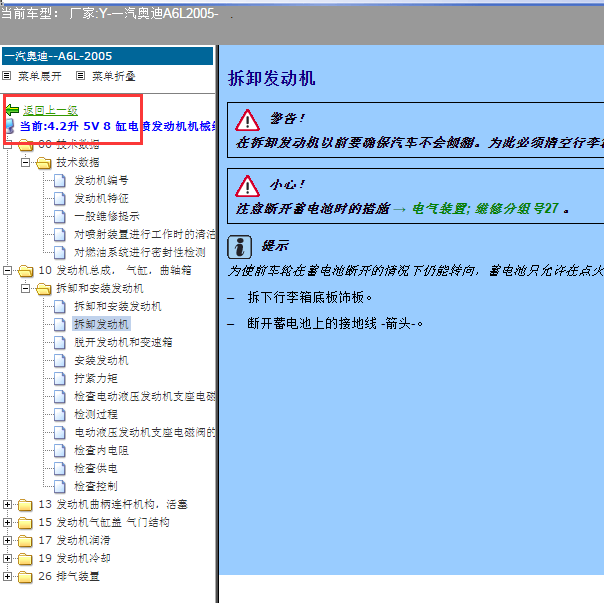This screenshot has height=603, width=604.
Task: Open 拧紧力矩 page
Action: [96, 378]
